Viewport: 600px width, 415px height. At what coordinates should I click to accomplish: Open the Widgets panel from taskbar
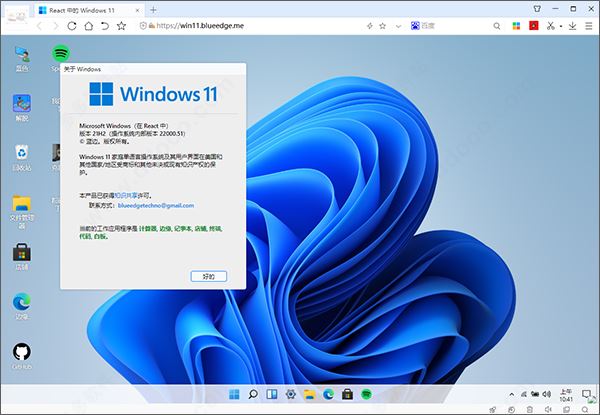[x=272, y=394]
